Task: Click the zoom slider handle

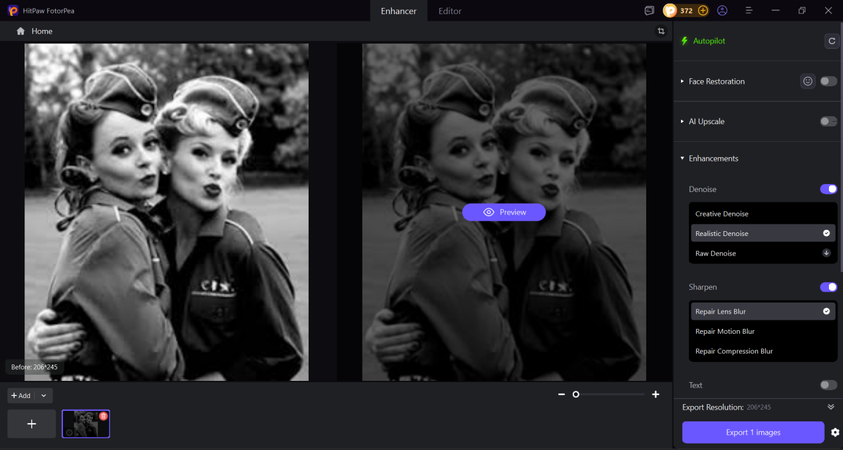Action: 576,394
